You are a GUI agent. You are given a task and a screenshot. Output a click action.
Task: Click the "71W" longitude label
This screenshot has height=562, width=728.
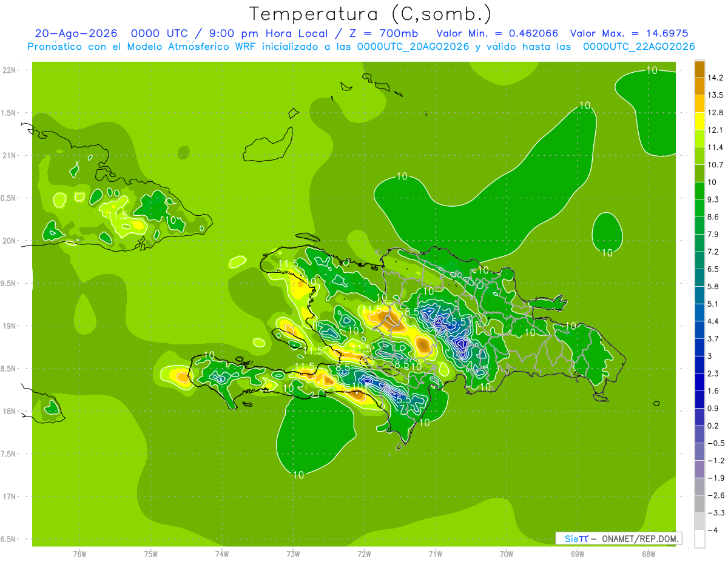pyautogui.click(x=435, y=554)
